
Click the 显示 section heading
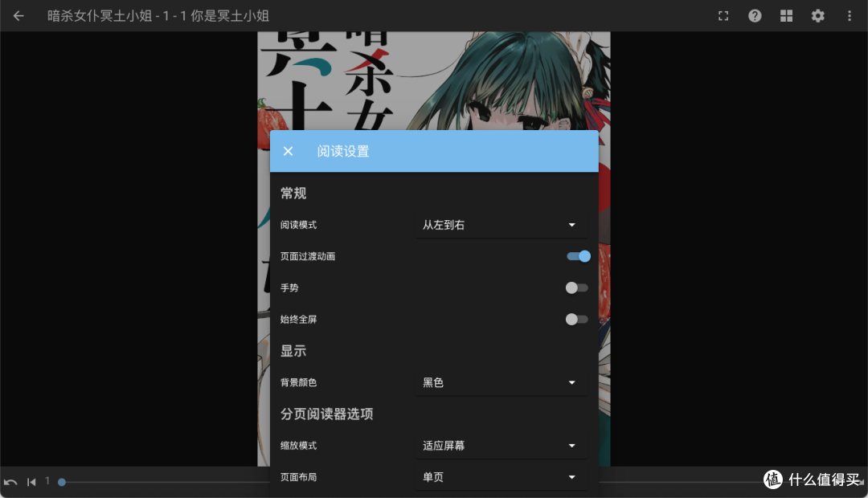click(293, 351)
